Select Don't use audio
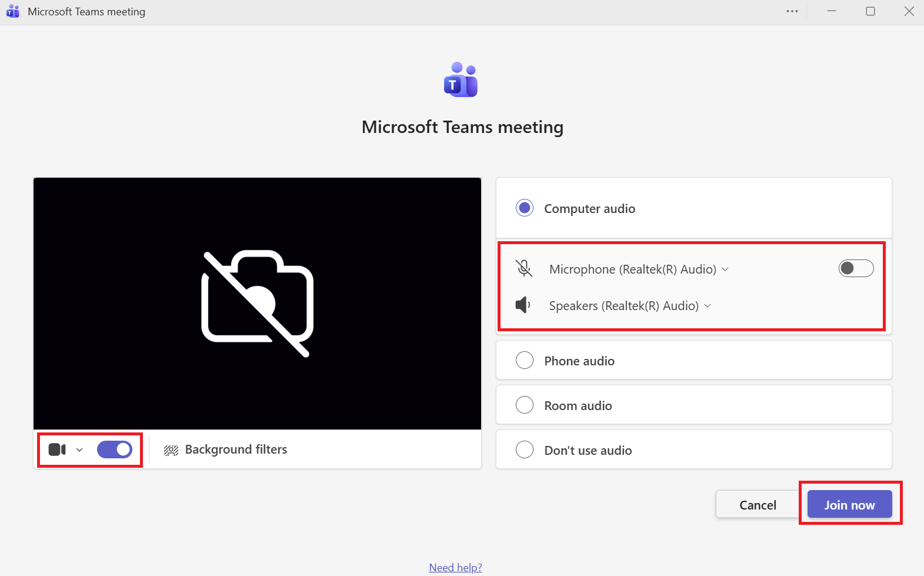The image size is (924, 576). [525, 450]
